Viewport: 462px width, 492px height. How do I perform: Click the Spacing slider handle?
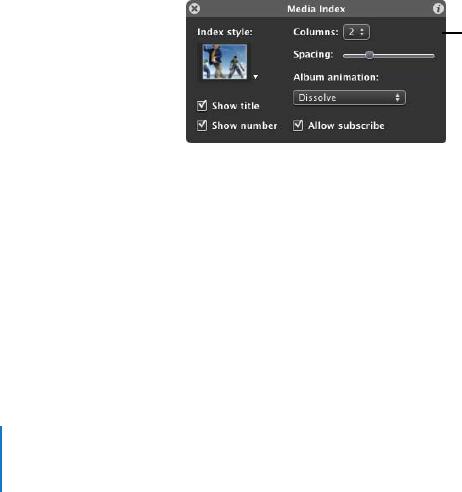pyautogui.click(x=369, y=55)
